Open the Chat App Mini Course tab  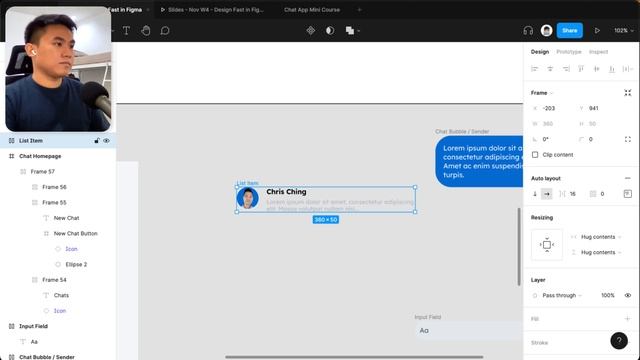[312, 10]
